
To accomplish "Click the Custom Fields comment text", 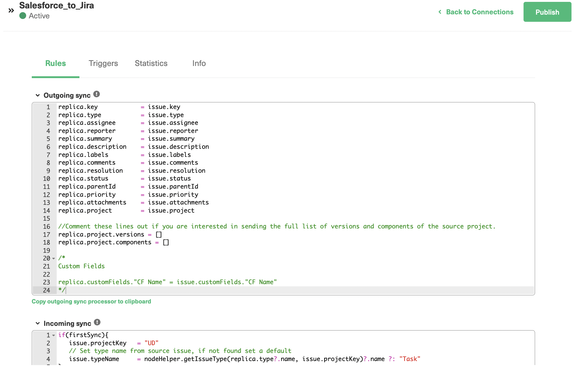I will point(82,266).
